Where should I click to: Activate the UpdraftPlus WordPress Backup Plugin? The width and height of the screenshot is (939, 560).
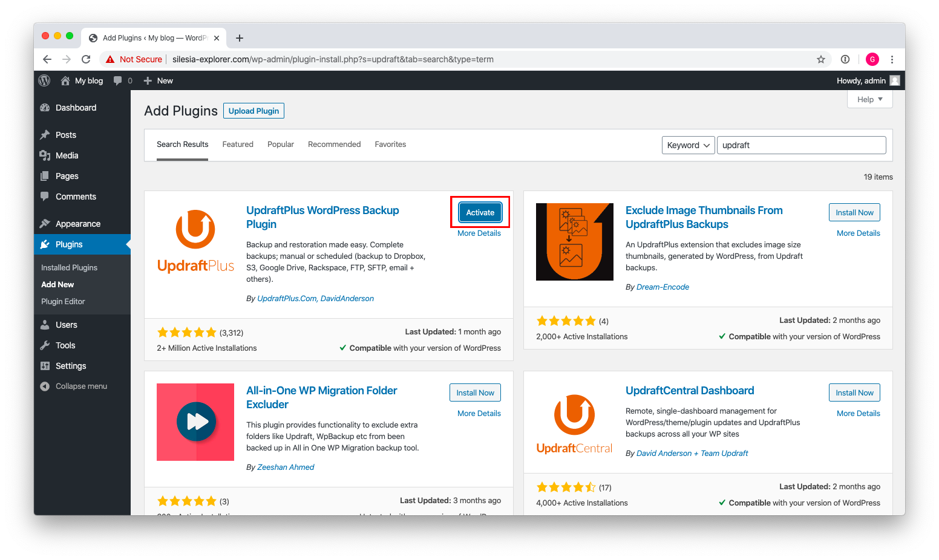tap(480, 212)
